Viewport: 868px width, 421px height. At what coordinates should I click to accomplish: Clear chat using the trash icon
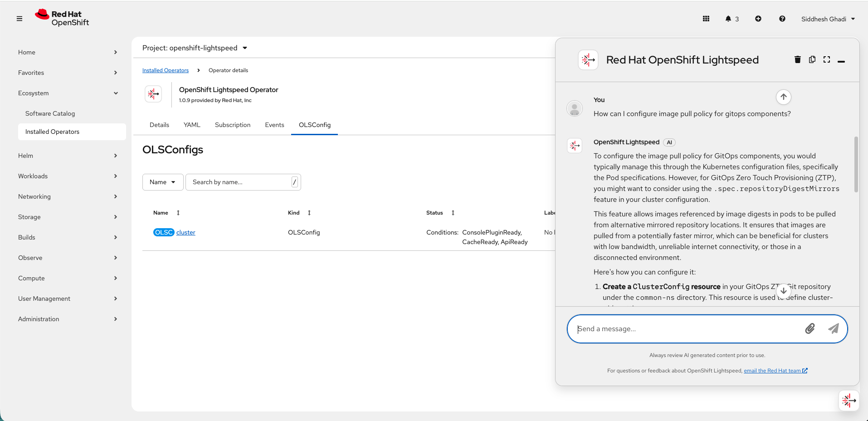pyautogui.click(x=798, y=59)
